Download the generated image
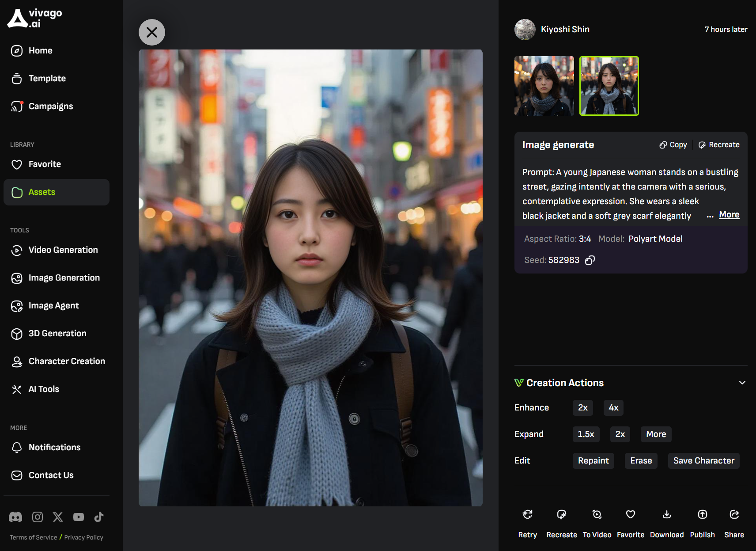The image size is (756, 551). coord(666,515)
